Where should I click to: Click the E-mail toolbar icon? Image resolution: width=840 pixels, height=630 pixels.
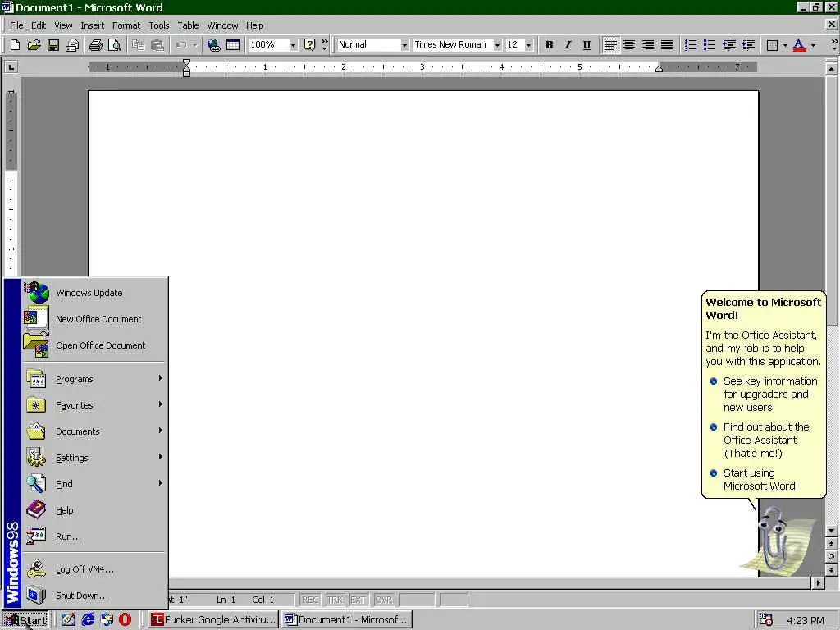[72, 45]
